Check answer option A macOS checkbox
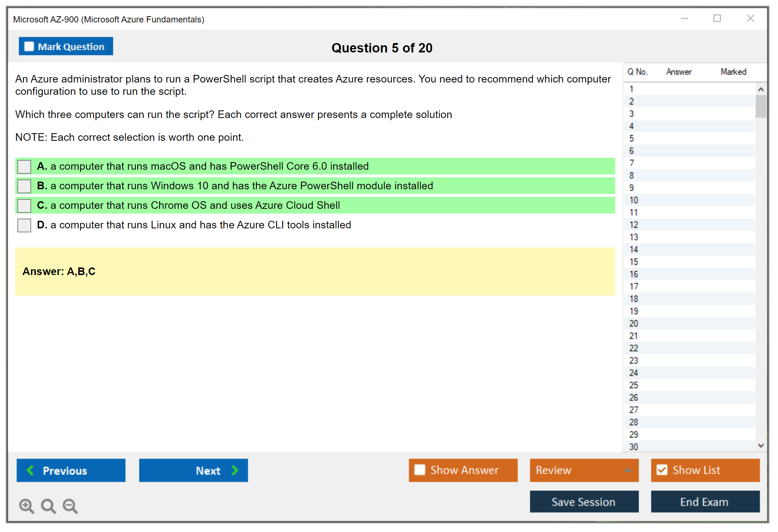 tap(24, 166)
